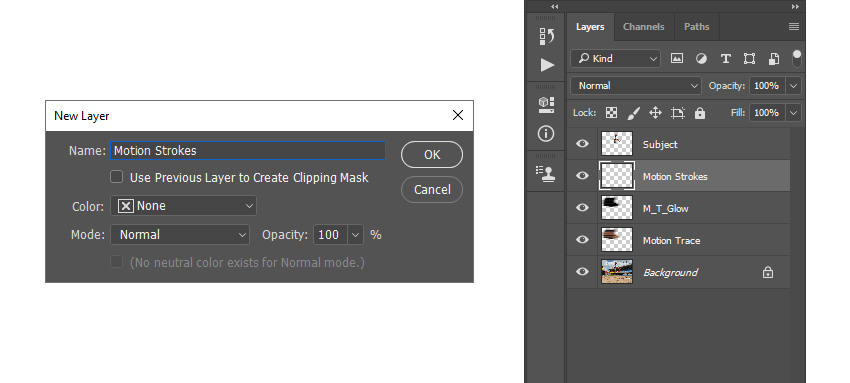Hide the Subject layer with eye icon
Viewport: 850px width, 383px height.
pyautogui.click(x=582, y=144)
